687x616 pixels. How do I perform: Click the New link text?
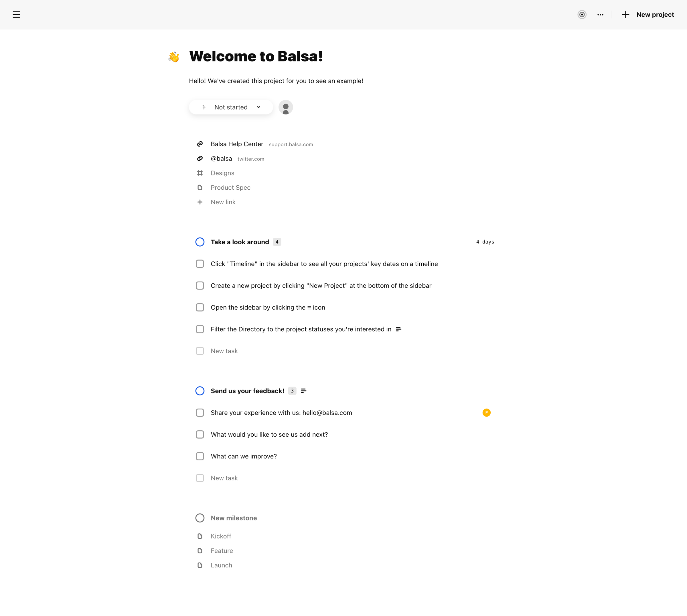coord(223,202)
